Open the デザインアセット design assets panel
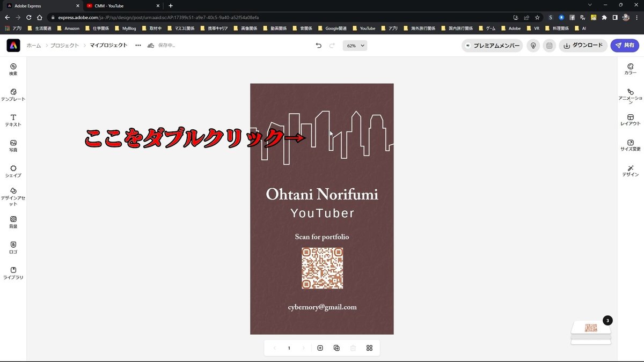The image size is (644, 362). coord(13,197)
